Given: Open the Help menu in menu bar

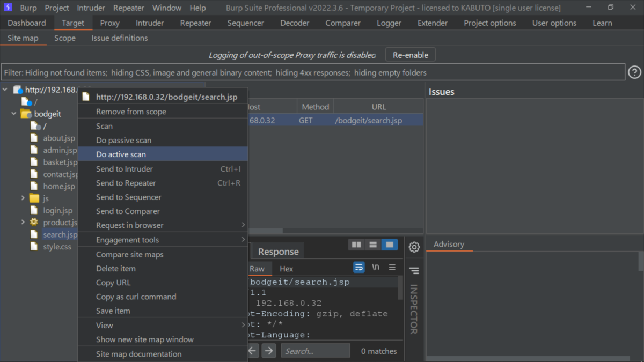Looking at the screenshot, I should point(197,8).
